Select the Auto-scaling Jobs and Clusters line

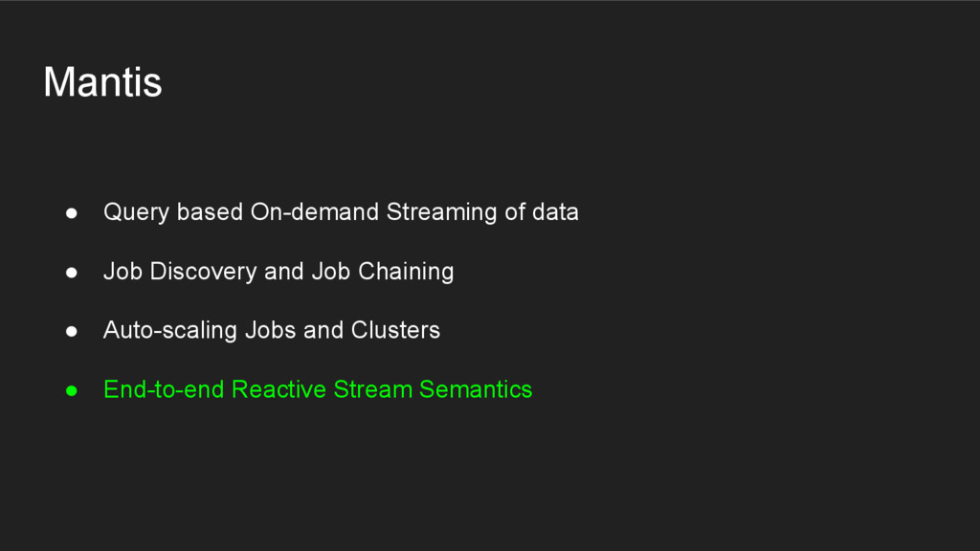click(271, 331)
